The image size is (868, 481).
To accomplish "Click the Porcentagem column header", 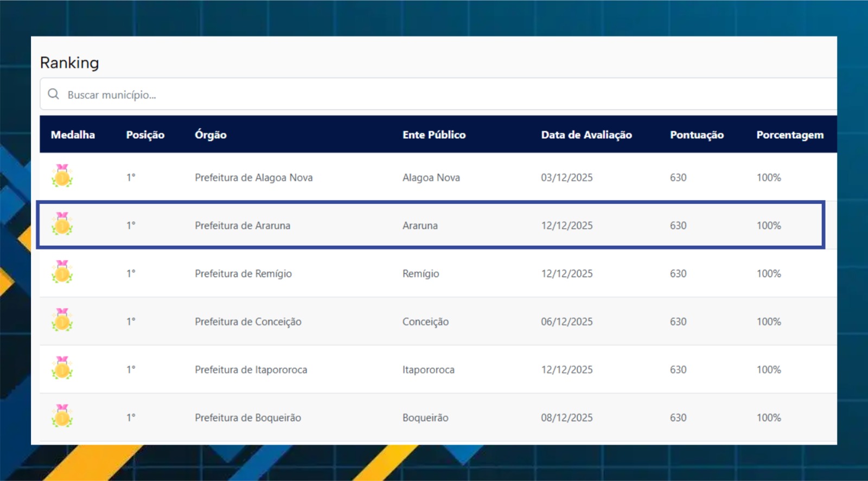I will (789, 135).
